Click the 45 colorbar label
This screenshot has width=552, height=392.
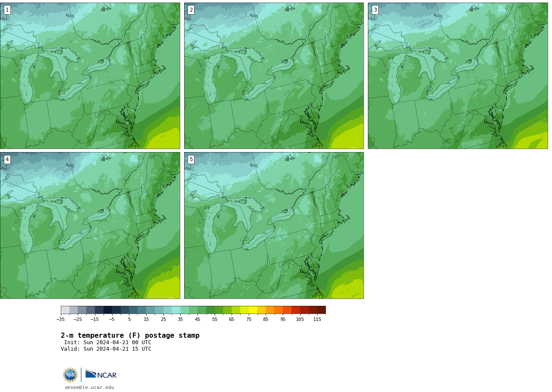198,320
